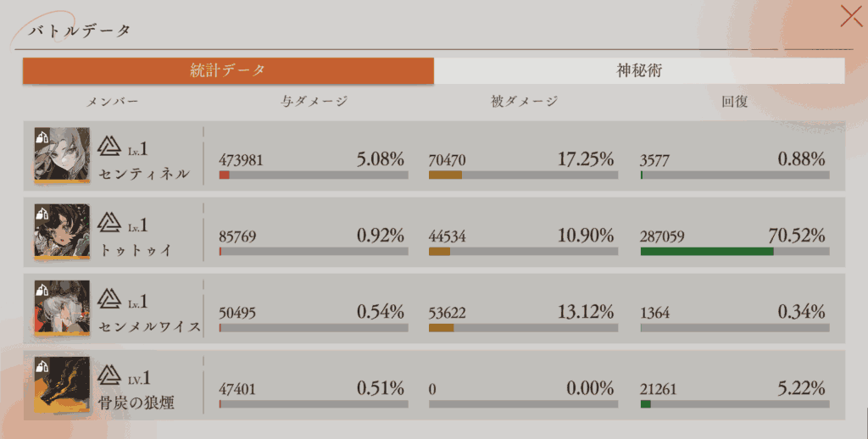
Task: Click the badge icon on 骨炭の狼煙's portrait
Action: [42, 365]
